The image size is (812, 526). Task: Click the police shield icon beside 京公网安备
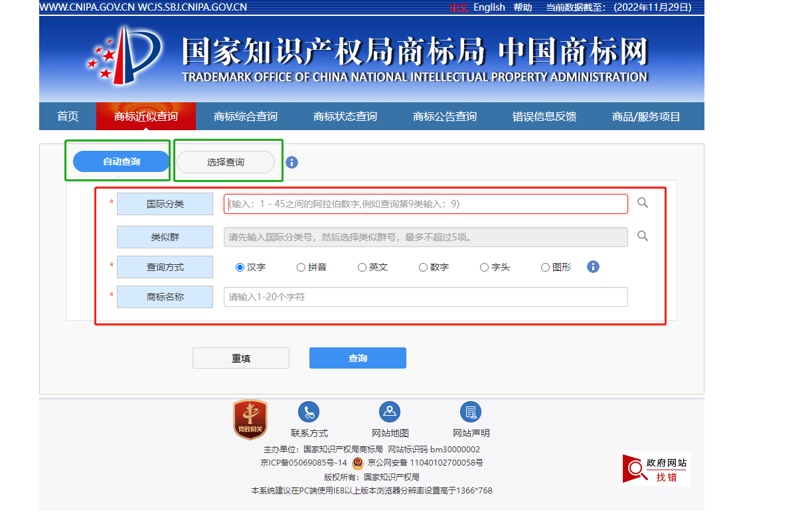click(x=357, y=463)
